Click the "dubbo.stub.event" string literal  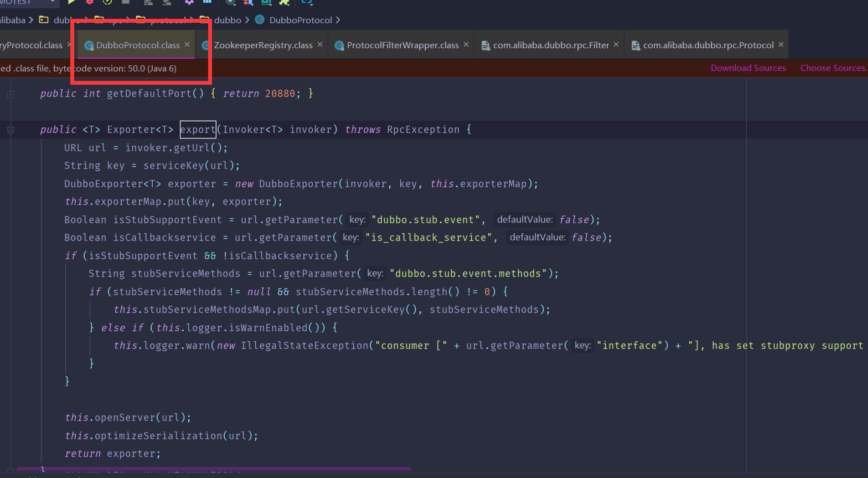click(x=426, y=220)
